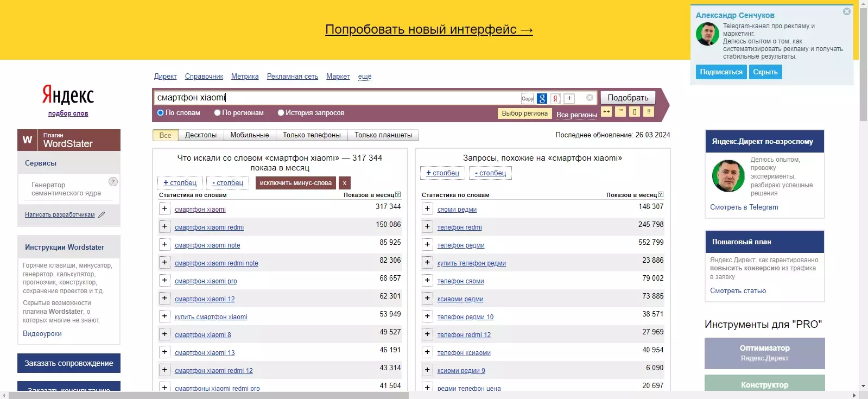Add сяоми редми with its plus button
This screenshot has height=399, width=868.
(x=427, y=208)
